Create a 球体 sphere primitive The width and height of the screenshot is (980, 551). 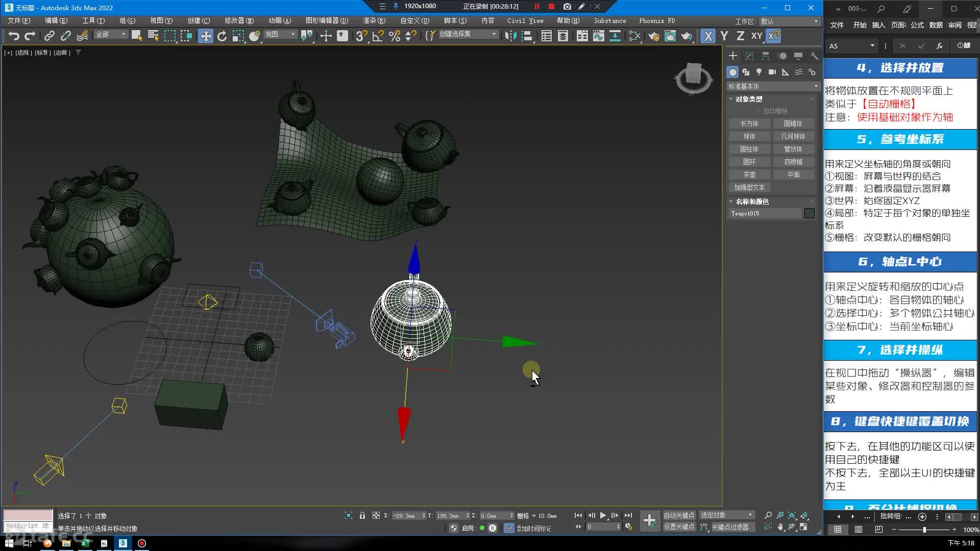749,136
